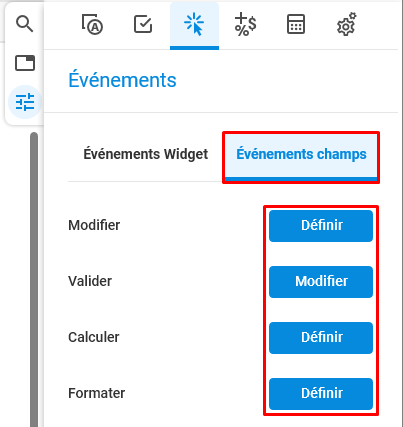Open the search magnifier tool
Screen dimensions: 403x427
(x=25, y=24)
